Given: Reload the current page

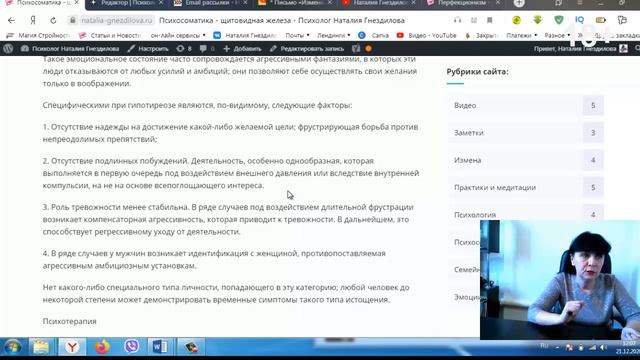Looking at the screenshot, I should pyautogui.click(x=53, y=20).
